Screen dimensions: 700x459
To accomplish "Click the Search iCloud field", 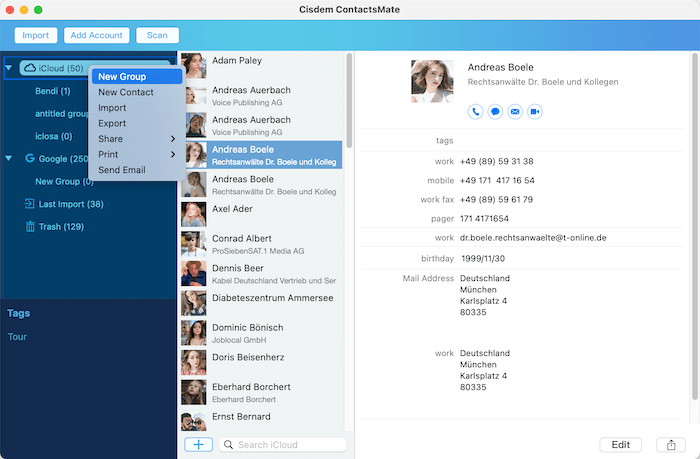I will (x=283, y=445).
